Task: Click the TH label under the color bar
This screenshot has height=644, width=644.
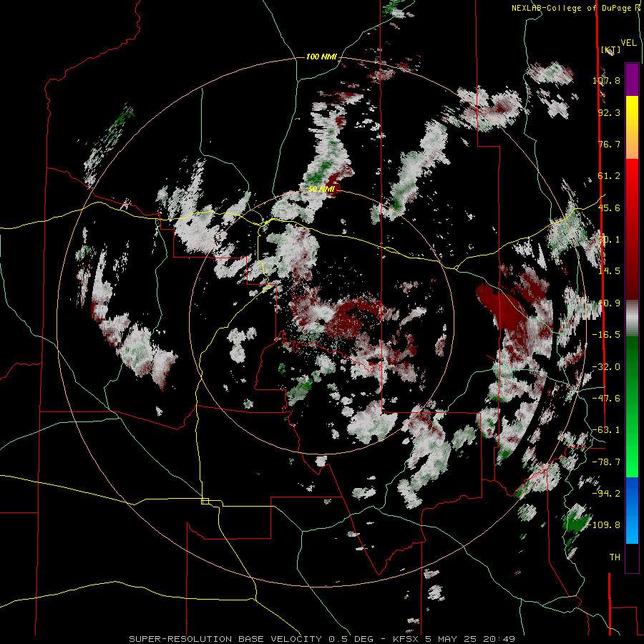Action: click(615, 557)
